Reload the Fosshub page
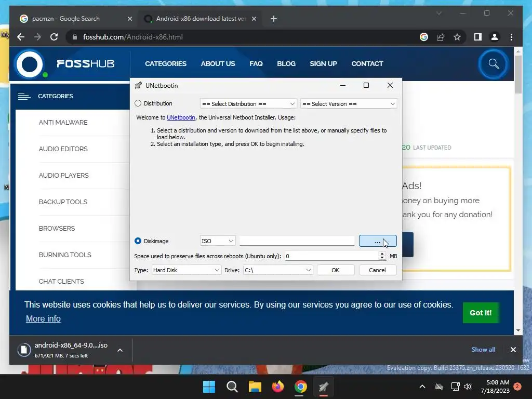 pos(54,37)
